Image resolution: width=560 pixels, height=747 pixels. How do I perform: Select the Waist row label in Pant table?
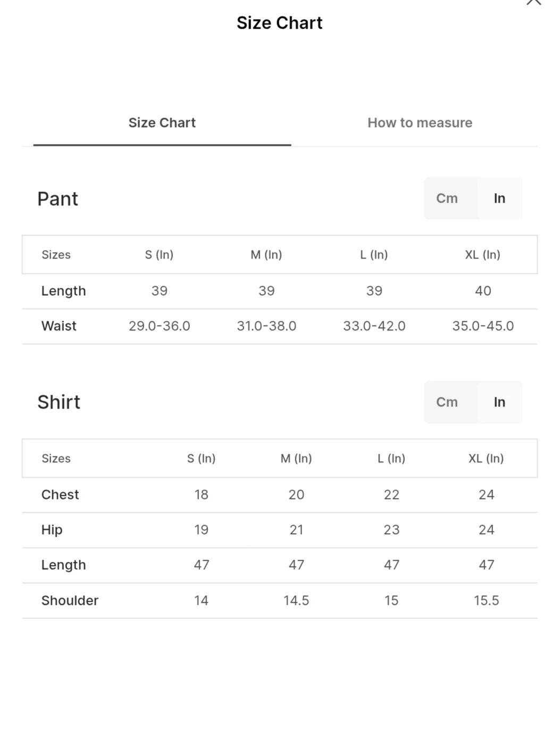click(x=59, y=326)
